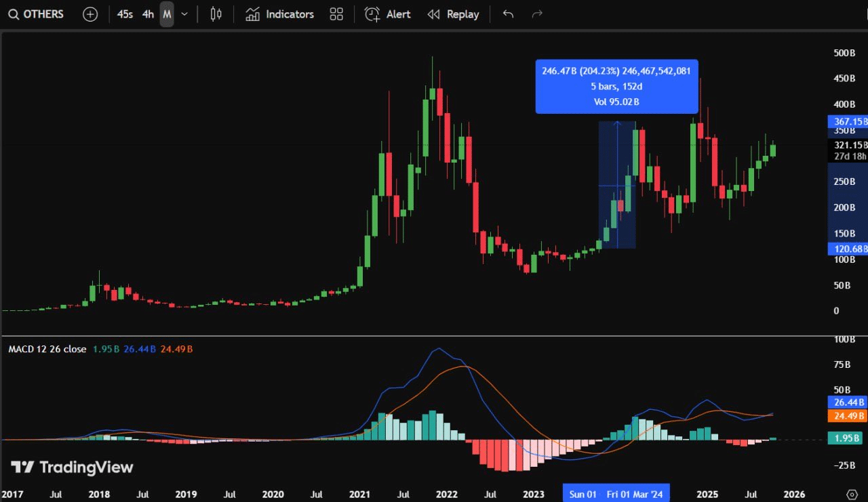Create a new Alert

point(388,14)
